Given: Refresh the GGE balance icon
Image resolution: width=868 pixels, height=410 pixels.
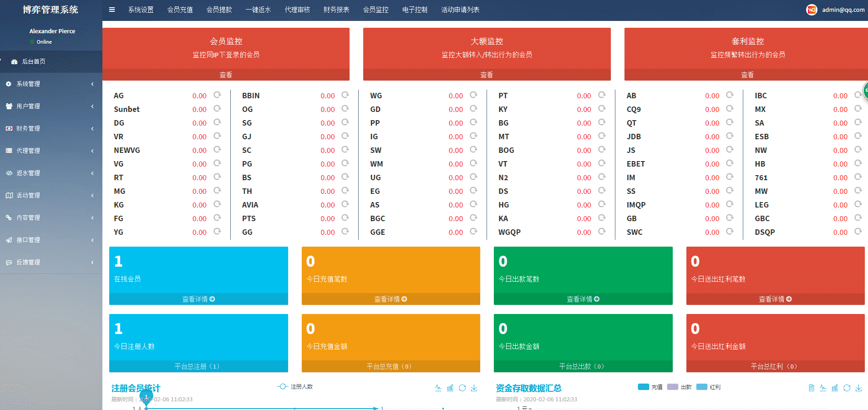Looking at the screenshot, I should (x=473, y=231).
